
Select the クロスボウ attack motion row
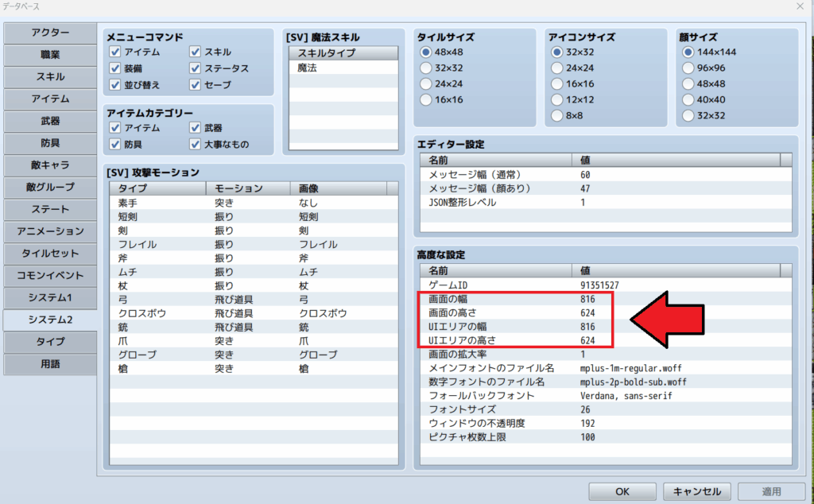pyautogui.click(x=254, y=313)
